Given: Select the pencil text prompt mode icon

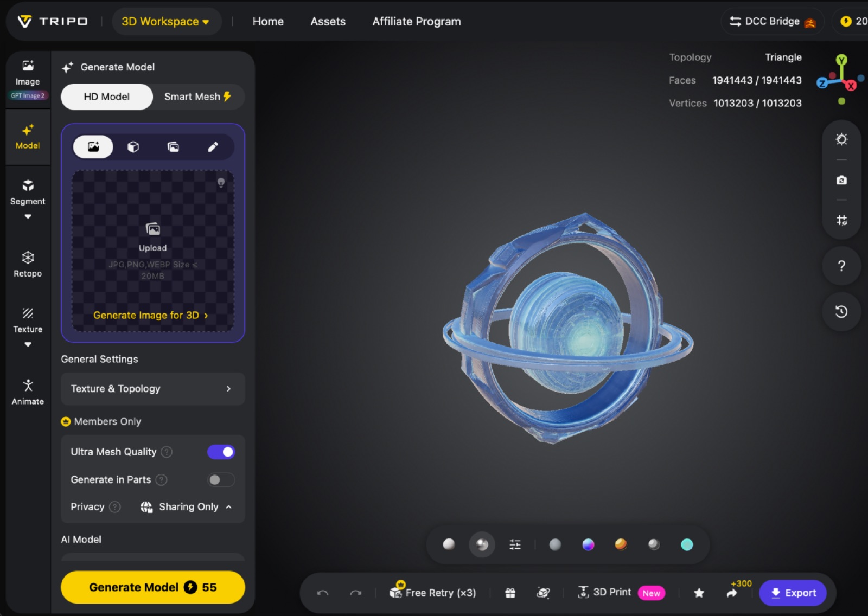Looking at the screenshot, I should [213, 147].
